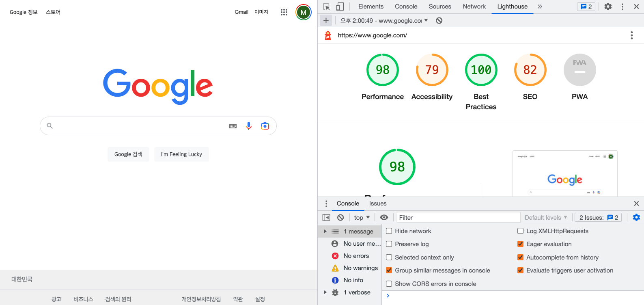
Task: Switch to Sources tab
Action: pyautogui.click(x=440, y=6)
